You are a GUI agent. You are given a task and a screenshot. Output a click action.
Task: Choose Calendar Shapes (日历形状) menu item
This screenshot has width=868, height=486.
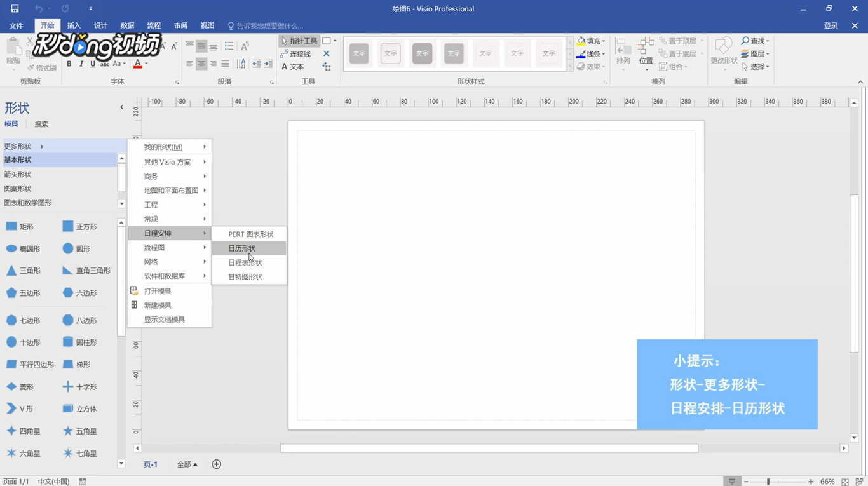[249, 248]
